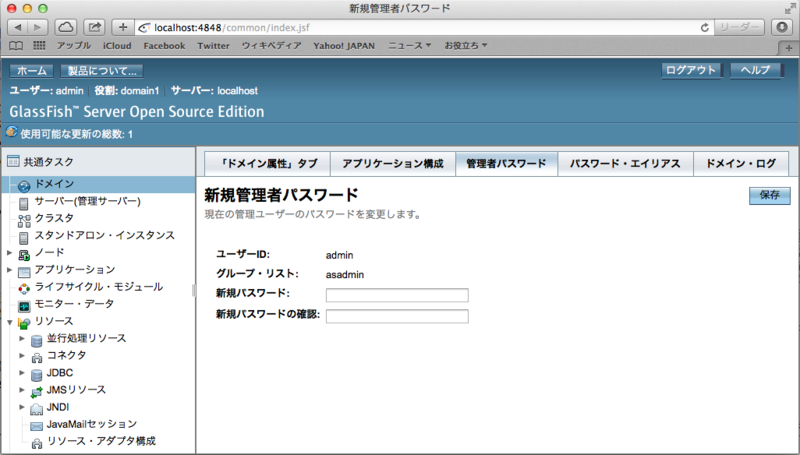Expand the コネクタ tree node
Viewport: 800px width, 455px height.
click(x=22, y=356)
